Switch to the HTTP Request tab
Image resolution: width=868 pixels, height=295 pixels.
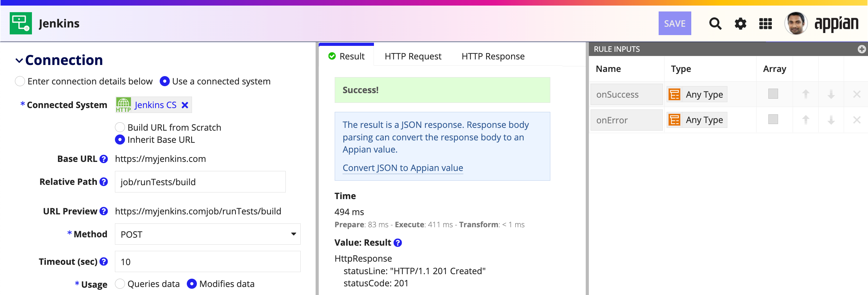(413, 56)
